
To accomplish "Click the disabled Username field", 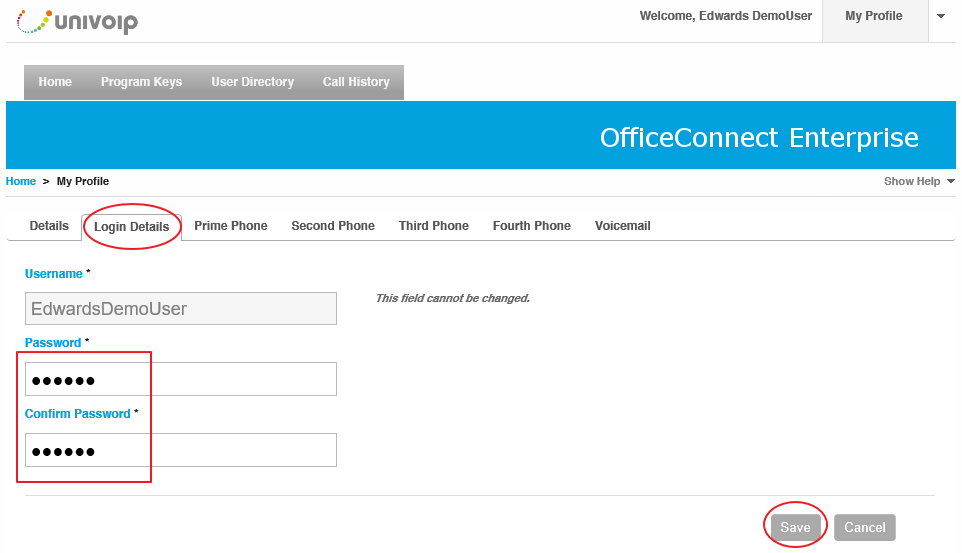I will click(181, 309).
